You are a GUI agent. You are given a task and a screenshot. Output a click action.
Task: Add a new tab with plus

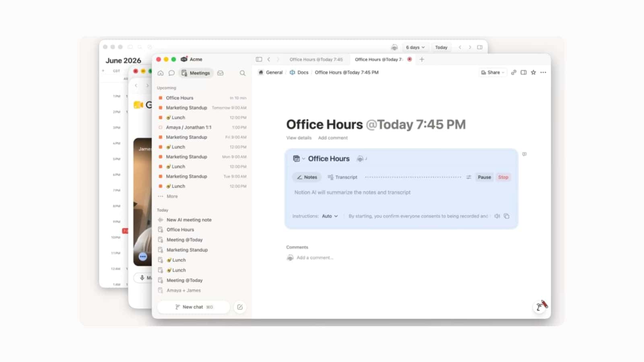[x=422, y=59]
